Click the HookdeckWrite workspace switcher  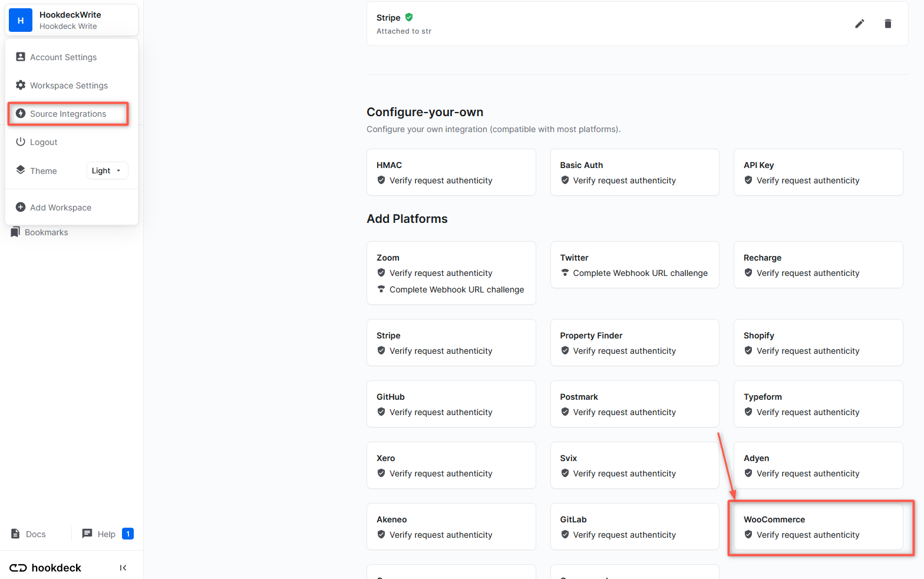72,20
